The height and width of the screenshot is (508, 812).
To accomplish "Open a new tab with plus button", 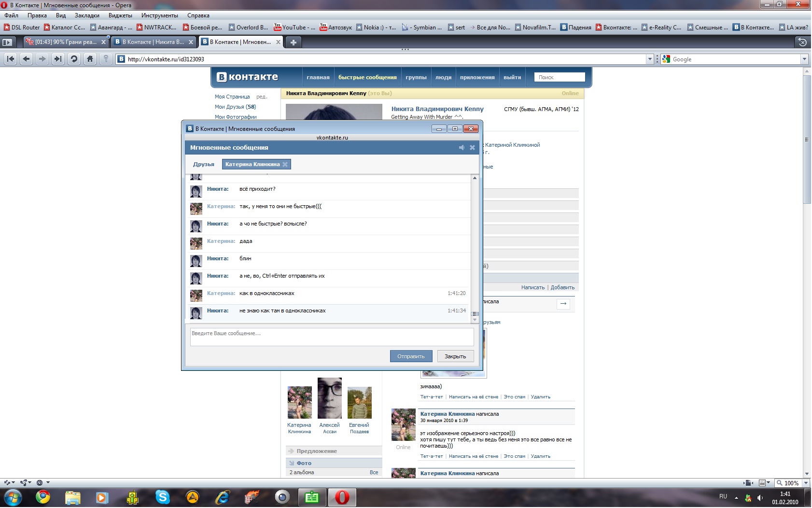I will [x=293, y=42].
